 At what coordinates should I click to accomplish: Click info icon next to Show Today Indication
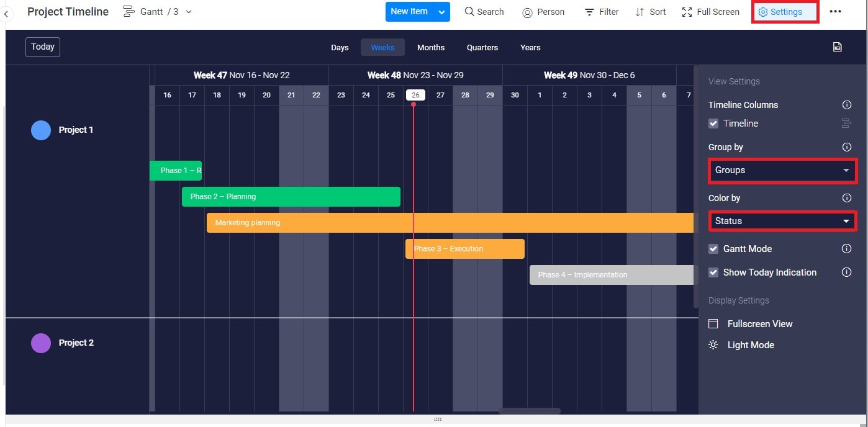[x=846, y=272]
